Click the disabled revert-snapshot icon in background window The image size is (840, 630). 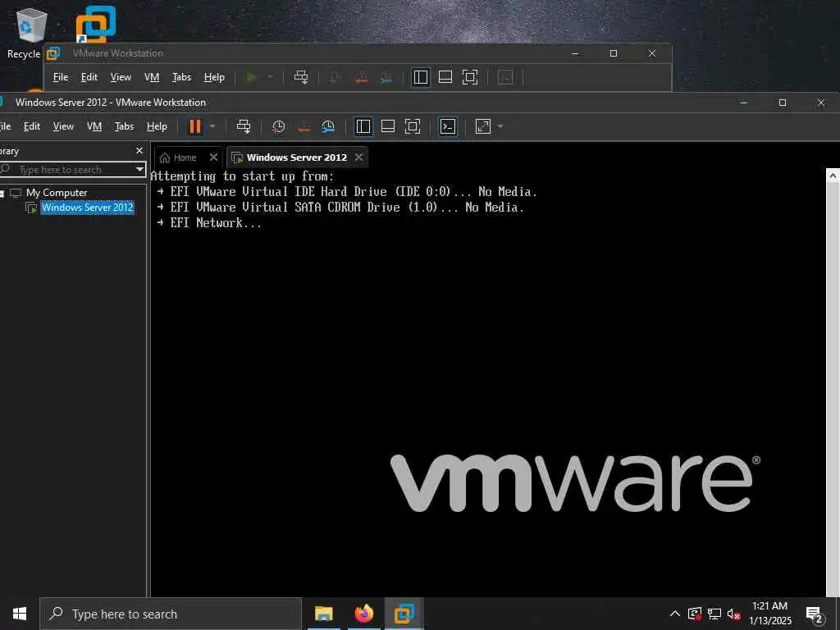coord(361,78)
